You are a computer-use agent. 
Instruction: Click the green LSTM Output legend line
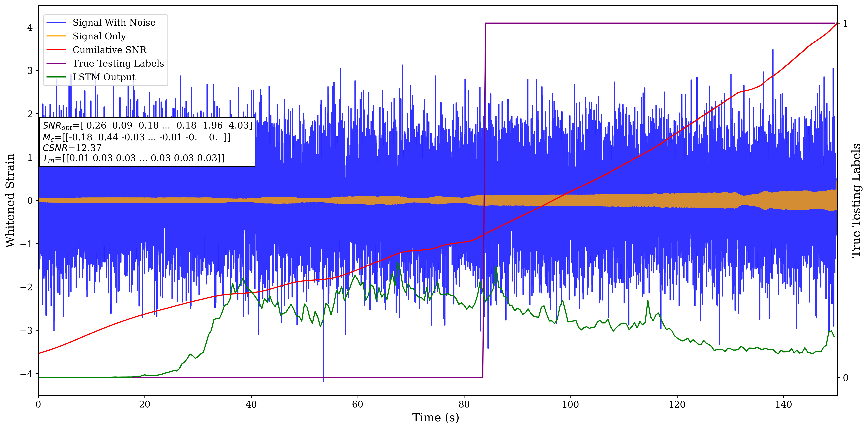coord(56,77)
